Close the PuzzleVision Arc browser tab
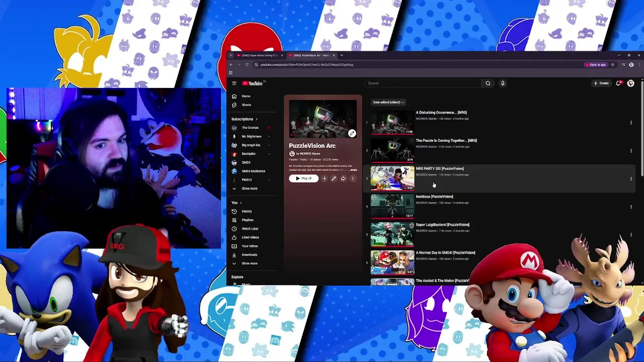Screen dimensions: 644x362 [x=334, y=55]
